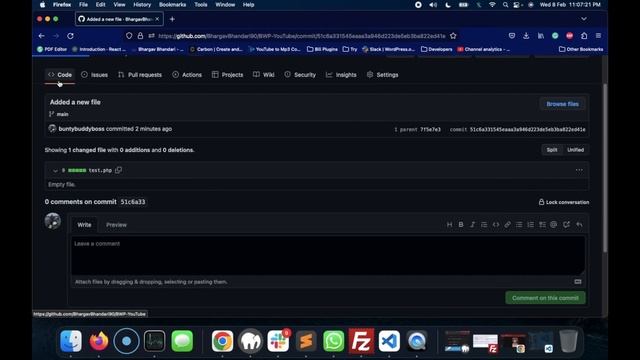Switch to the Actions tab
Viewport: 640px width, 360px height.
187,75
